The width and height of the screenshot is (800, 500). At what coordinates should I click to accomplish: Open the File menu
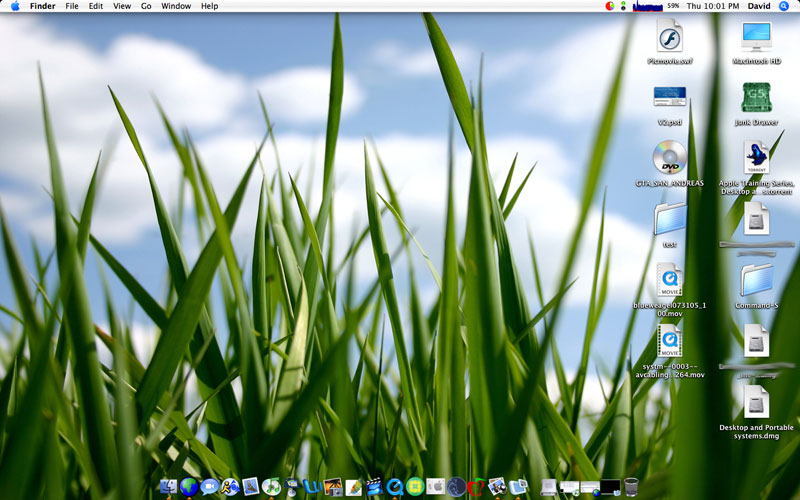click(72, 6)
